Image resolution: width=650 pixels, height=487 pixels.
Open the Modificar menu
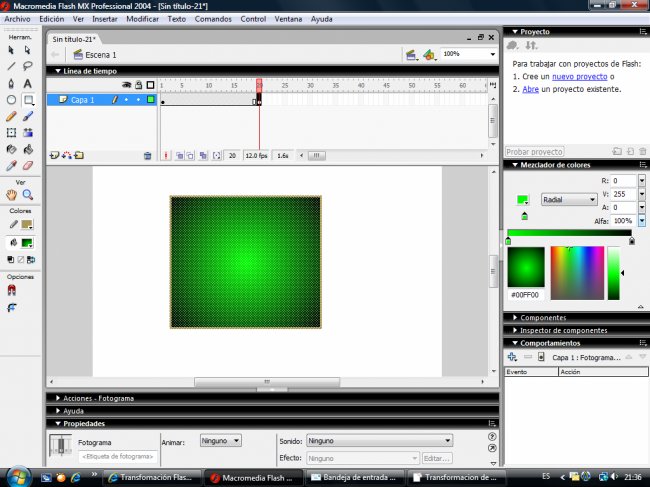tap(142, 19)
